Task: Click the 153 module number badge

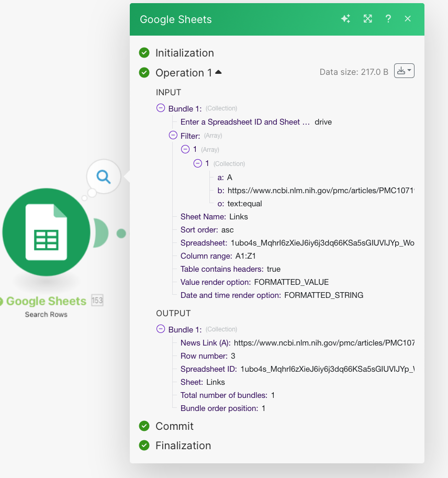Action: [97, 301]
